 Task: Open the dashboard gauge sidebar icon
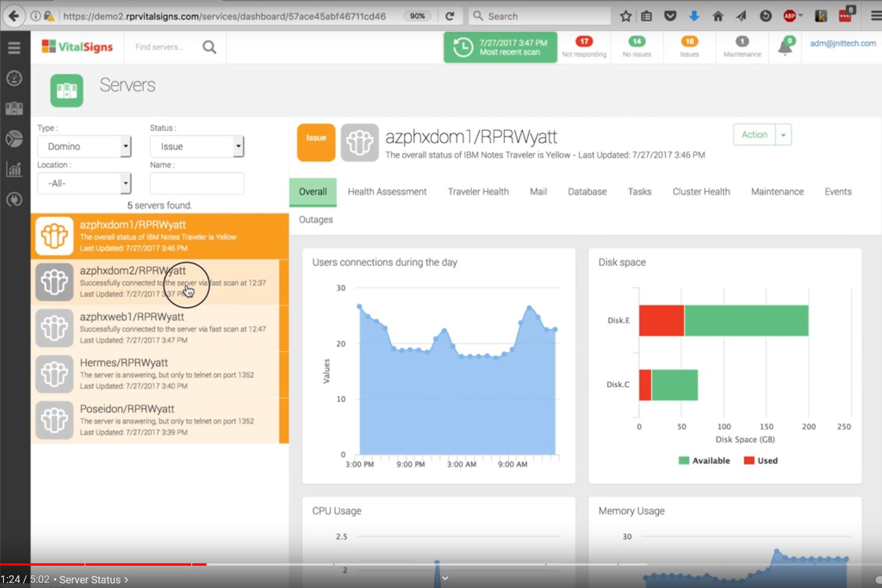[x=14, y=78]
